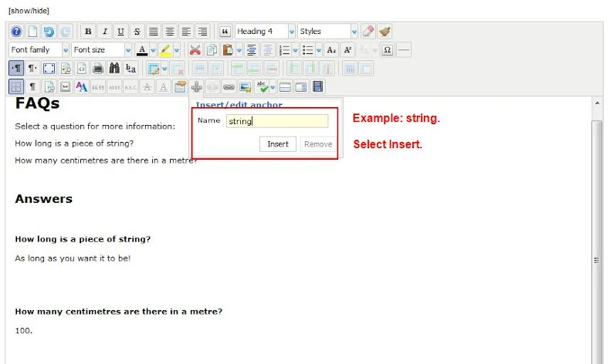This screenshot has width=610, height=364.
Task: Toggle Underline formatting
Action: click(x=121, y=32)
